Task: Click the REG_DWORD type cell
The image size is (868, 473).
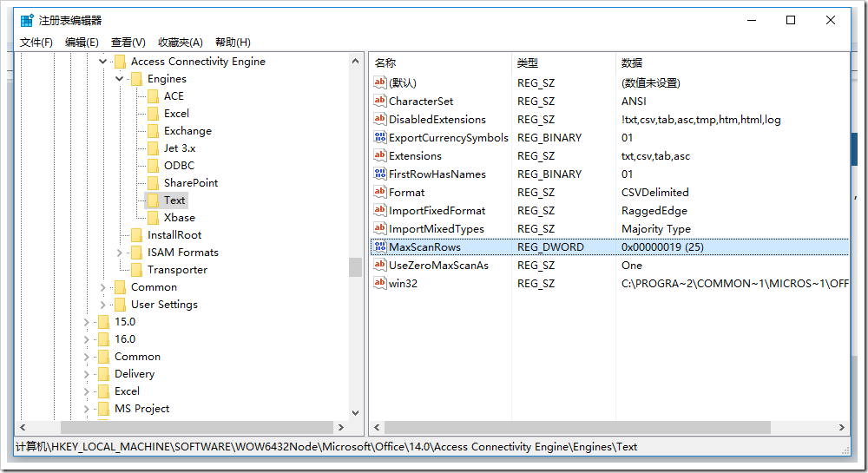Action: [x=550, y=246]
